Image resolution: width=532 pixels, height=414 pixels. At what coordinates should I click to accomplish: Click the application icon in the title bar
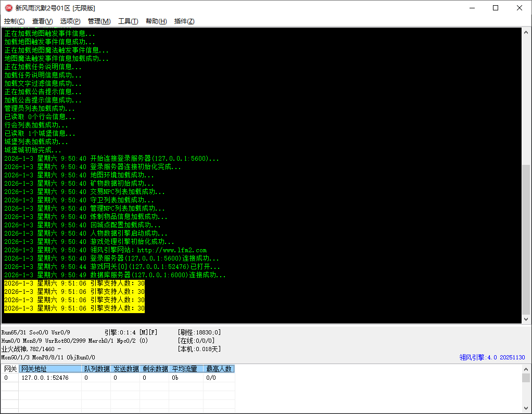8,8
